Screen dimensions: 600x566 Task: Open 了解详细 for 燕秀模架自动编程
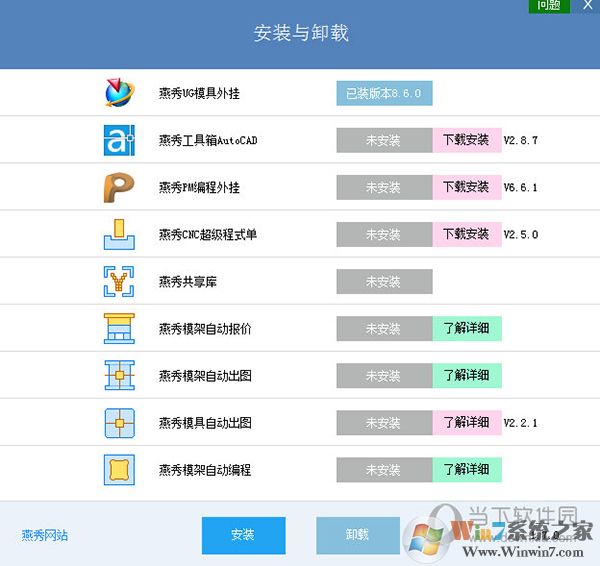tap(467, 470)
